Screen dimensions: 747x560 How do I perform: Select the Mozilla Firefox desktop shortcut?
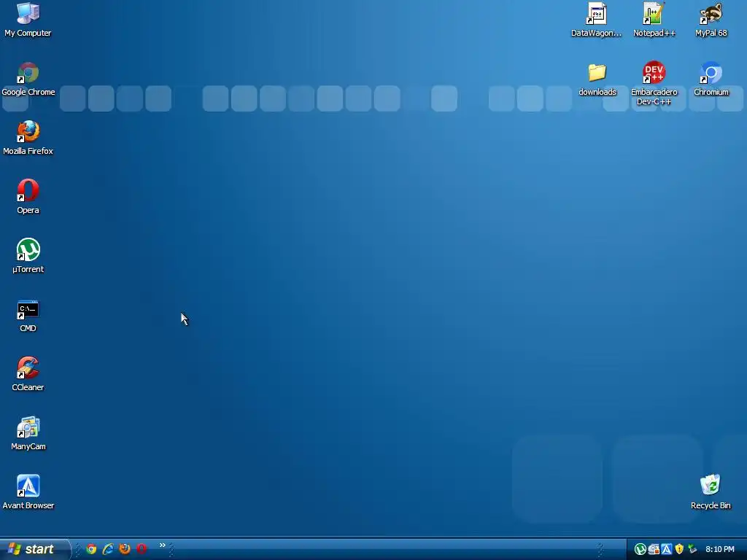pos(28,138)
